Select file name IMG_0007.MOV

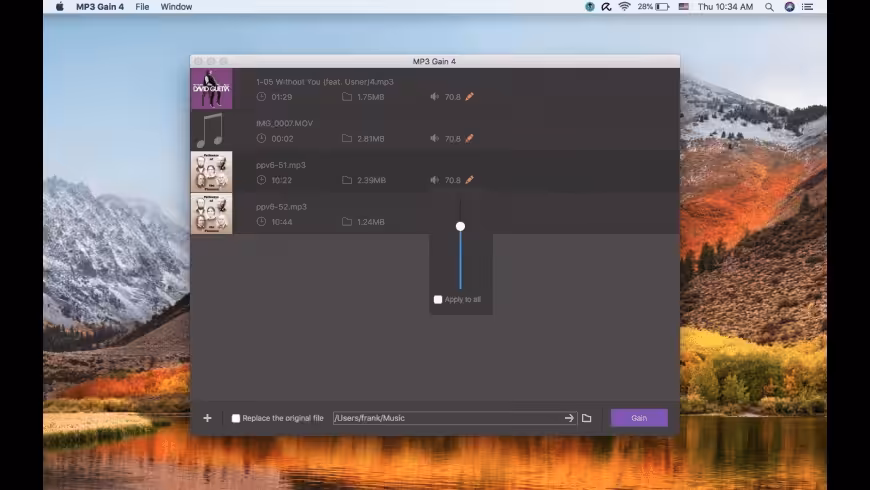pos(285,123)
